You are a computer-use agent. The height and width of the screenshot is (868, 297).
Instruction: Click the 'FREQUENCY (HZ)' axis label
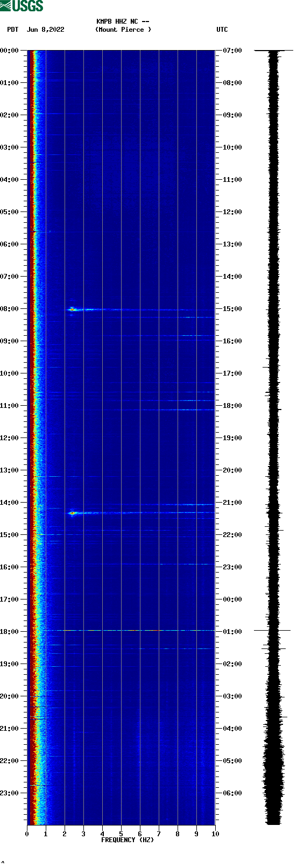[128, 840]
